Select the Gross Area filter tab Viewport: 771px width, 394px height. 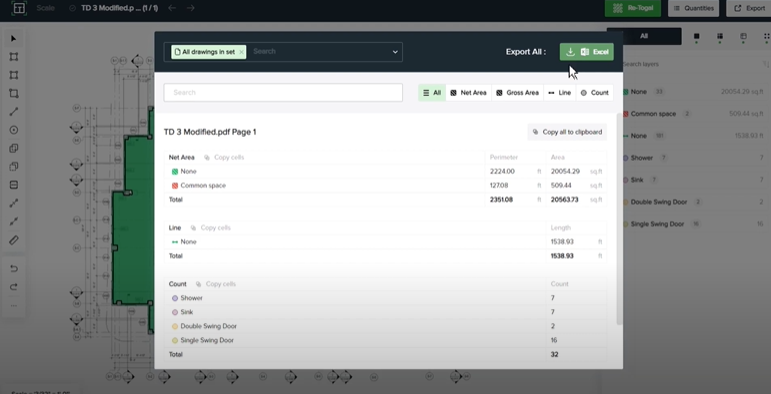[517, 92]
